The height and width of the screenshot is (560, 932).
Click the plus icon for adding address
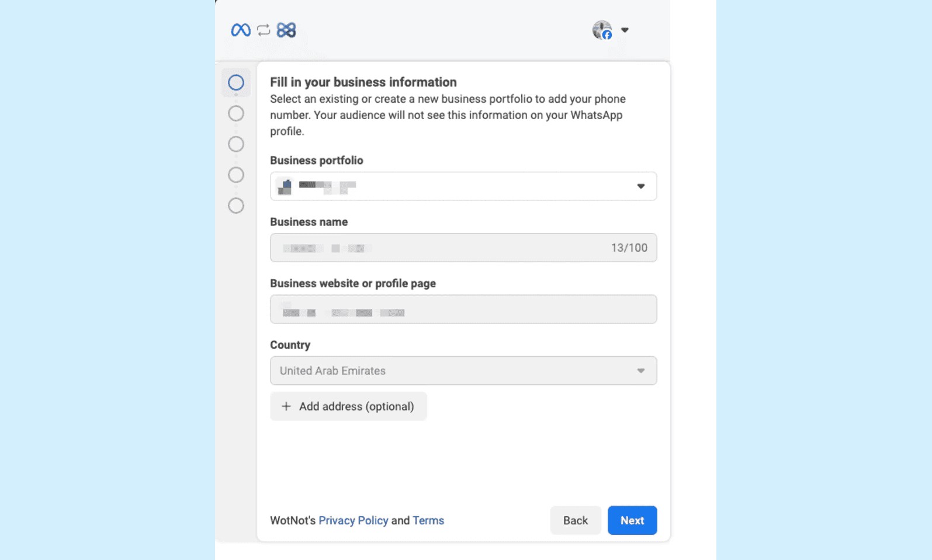pyautogui.click(x=286, y=406)
